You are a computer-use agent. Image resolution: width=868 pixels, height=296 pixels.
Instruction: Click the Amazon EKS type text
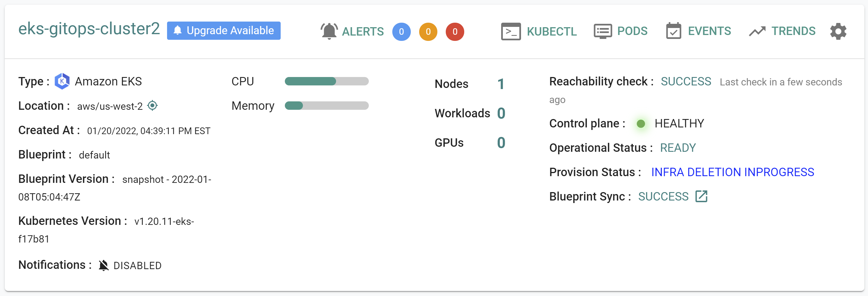tap(108, 81)
